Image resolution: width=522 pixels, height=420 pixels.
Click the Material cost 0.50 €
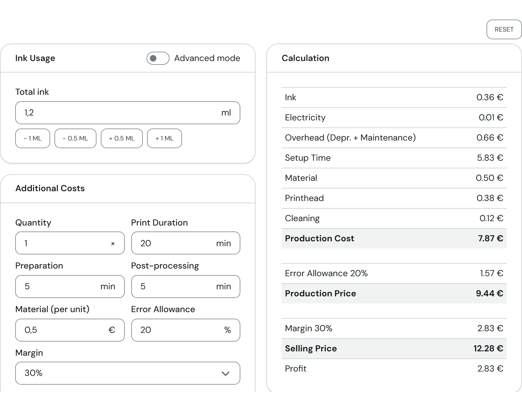[x=489, y=178]
